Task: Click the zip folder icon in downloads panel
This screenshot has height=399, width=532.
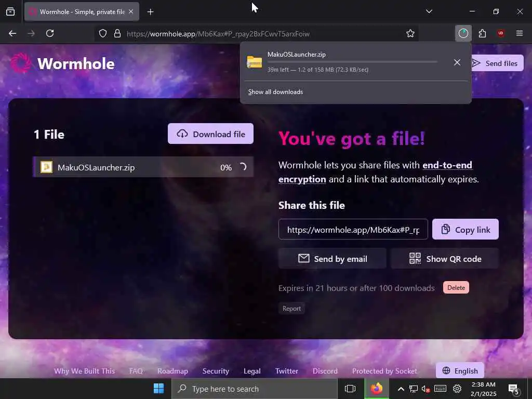Action: [255, 62]
